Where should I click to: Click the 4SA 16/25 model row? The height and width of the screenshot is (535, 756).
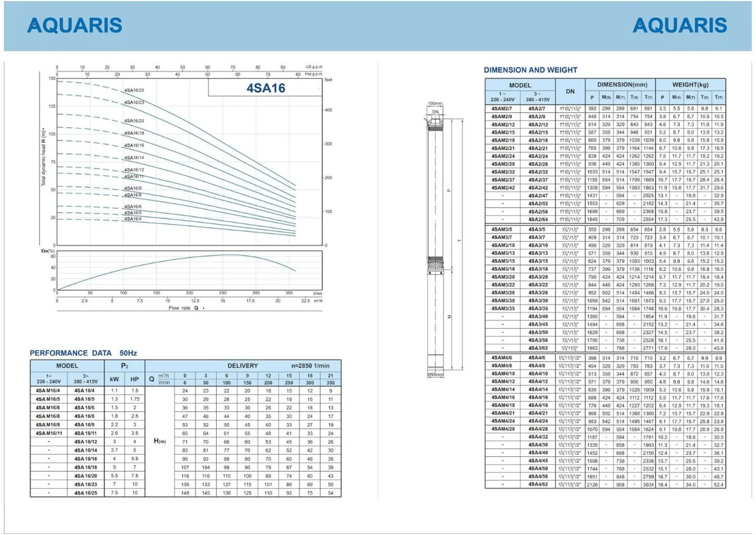coord(185,492)
